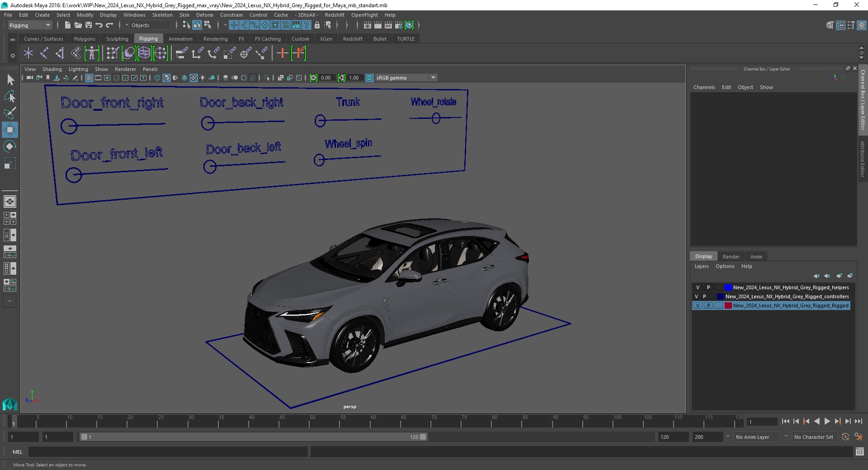Toggle visibility of the Rigged_Rigged layer
The height and width of the screenshot is (470, 868).
(x=698, y=305)
